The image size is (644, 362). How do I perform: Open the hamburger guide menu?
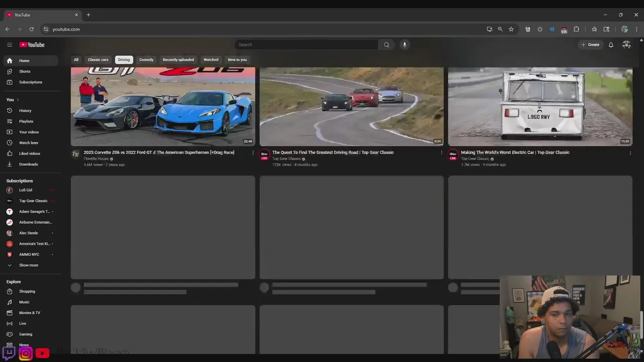point(10,45)
